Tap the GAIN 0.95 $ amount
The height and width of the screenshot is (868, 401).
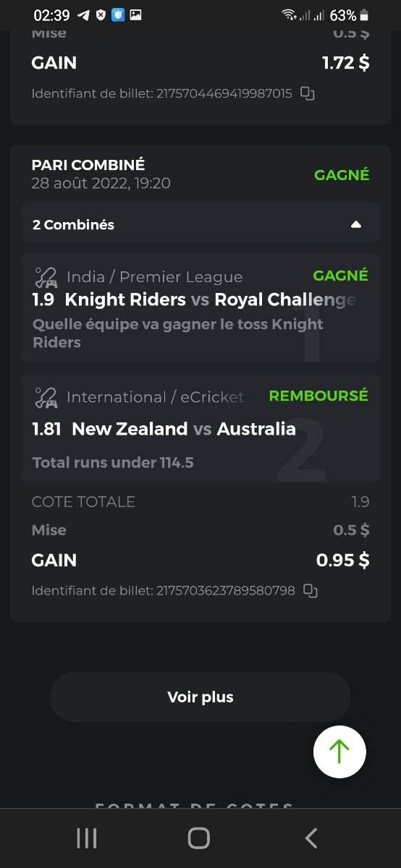(343, 561)
